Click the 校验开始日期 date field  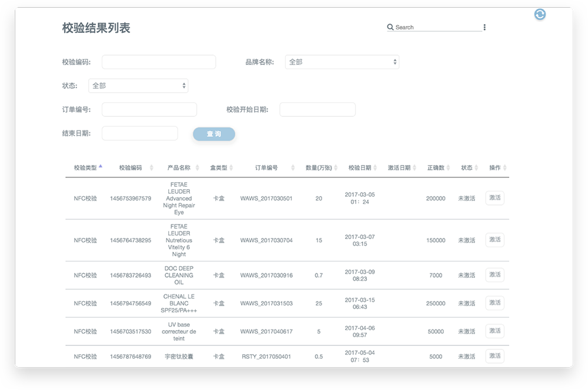(x=318, y=110)
